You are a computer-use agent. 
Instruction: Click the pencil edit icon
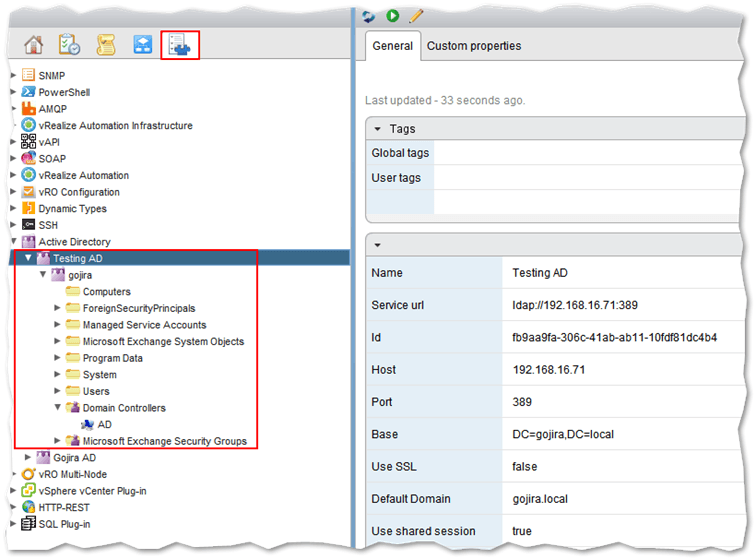pyautogui.click(x=416, y=16)
